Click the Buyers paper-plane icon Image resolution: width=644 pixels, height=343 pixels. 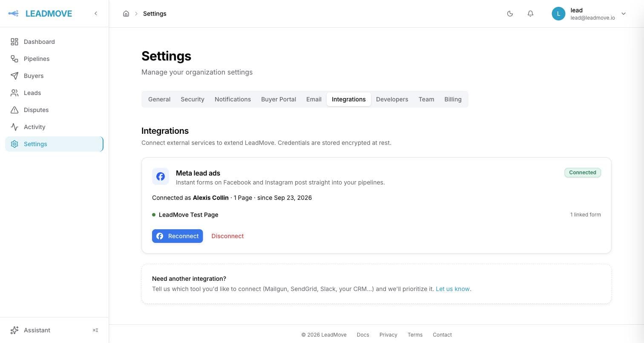click(x=14, y=76)
